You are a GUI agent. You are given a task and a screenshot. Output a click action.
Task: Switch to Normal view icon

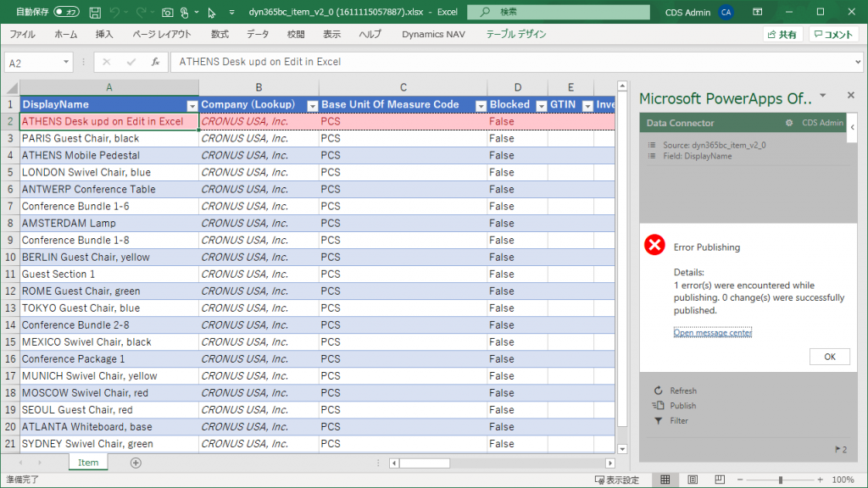click(x=665, y=480)
